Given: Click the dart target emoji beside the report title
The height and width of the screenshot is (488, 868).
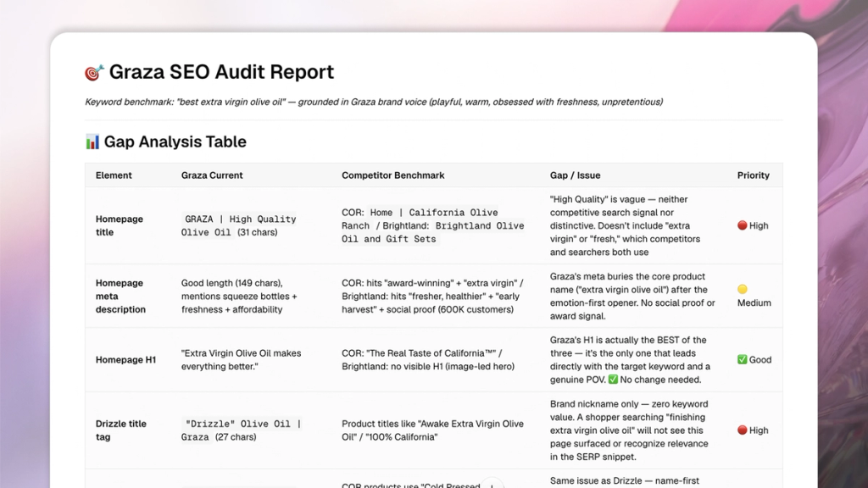Looking at the screenshot, I should (x=94, y=73).
